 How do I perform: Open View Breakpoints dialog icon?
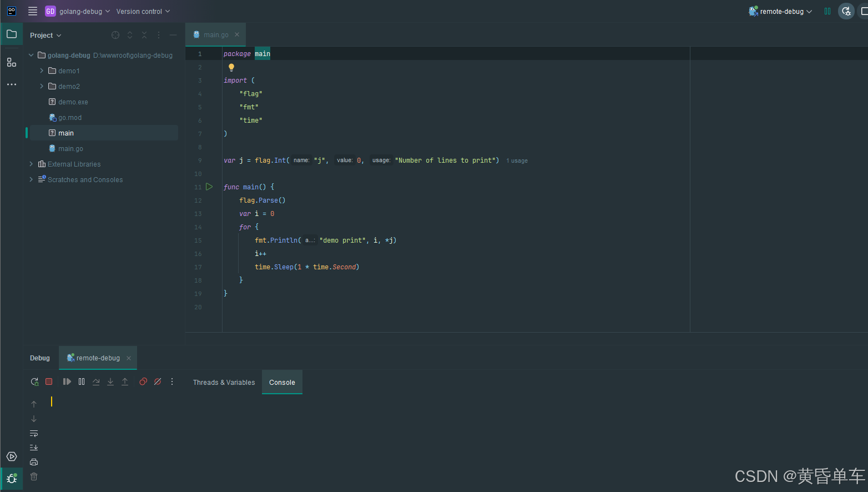(x=143, y=381)
